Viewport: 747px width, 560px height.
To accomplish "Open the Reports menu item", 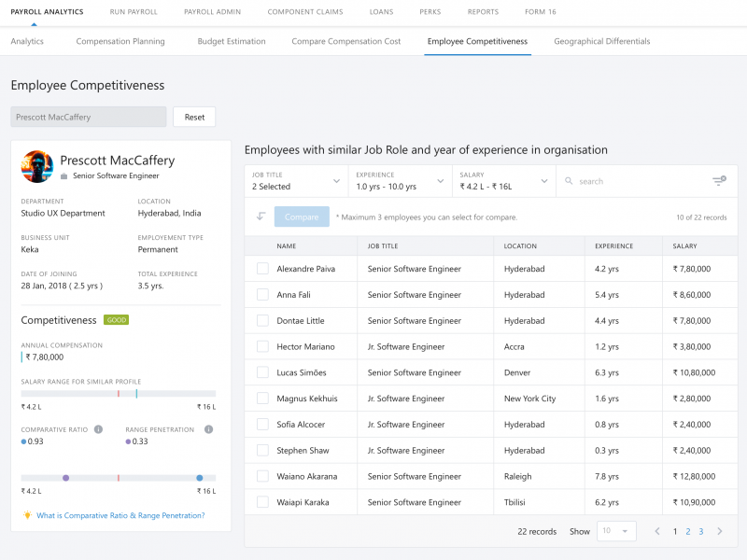I will 483,12.
